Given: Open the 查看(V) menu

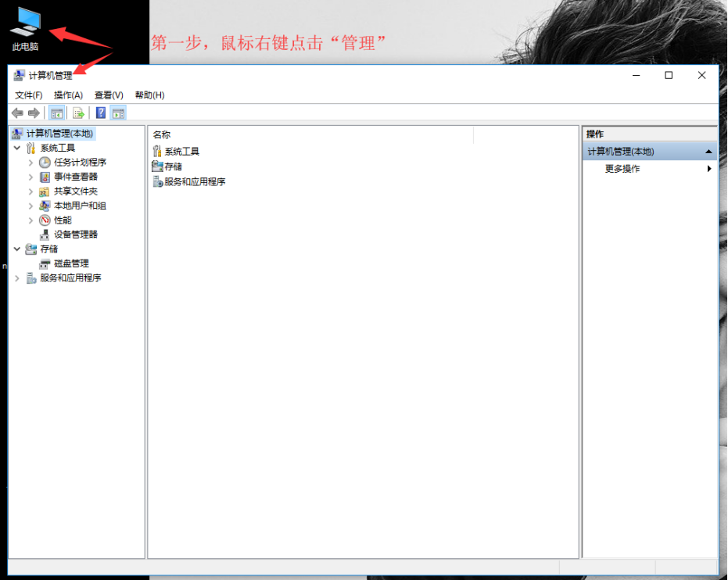Looking at the screenshot, I should click(109, 95).
